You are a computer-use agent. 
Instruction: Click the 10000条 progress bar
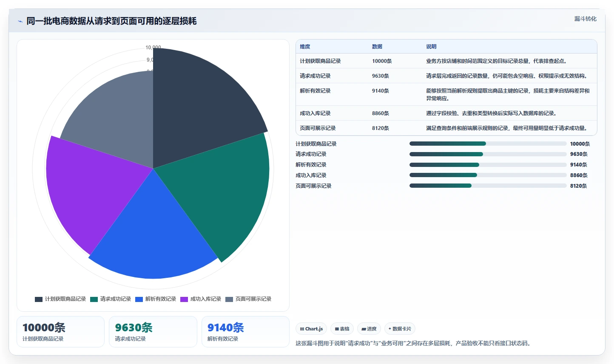[488, 144]
